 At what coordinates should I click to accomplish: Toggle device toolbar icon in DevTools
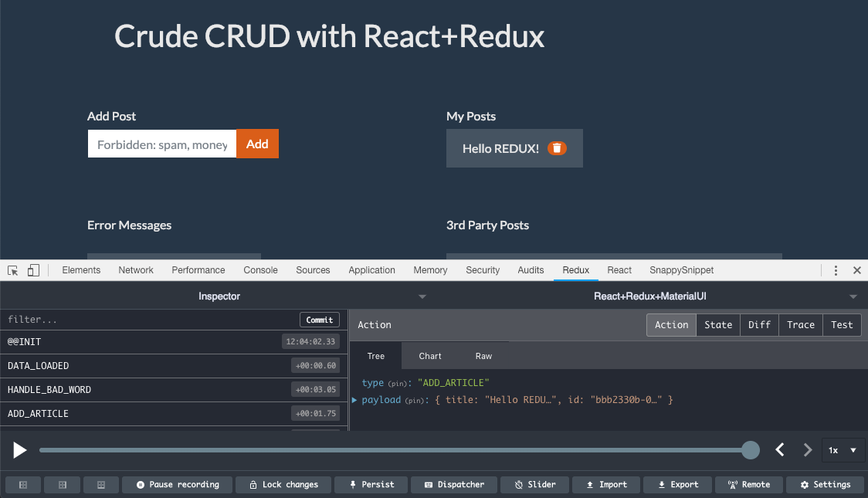click(x=33, y=270)
